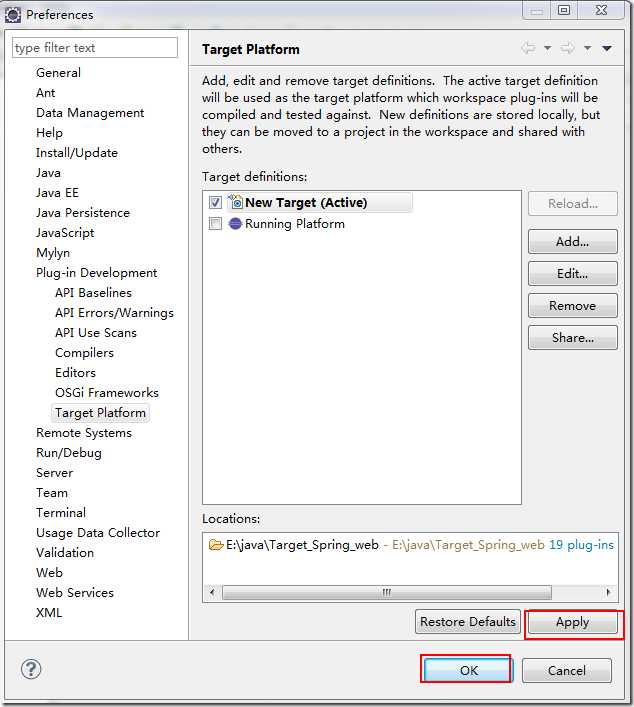Open API Errors/Warnings page
This screenshot has height=707, width=634.
[x=114, y=312]
